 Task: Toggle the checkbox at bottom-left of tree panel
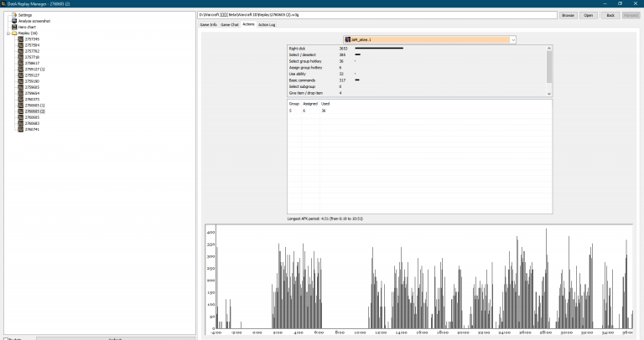[x=7, y=337]
